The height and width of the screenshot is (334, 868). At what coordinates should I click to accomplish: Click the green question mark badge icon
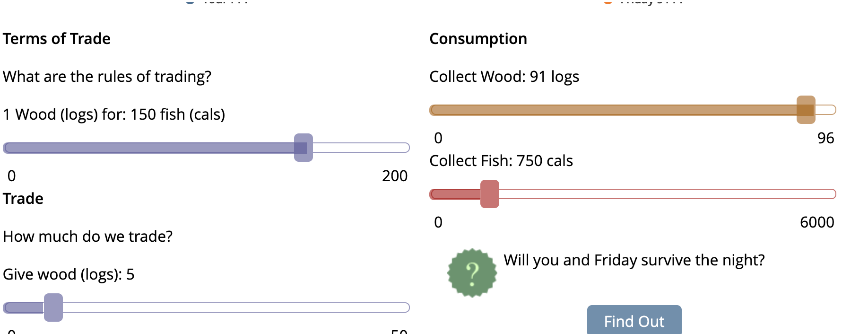pyautogui.click(x=472, y=273)
